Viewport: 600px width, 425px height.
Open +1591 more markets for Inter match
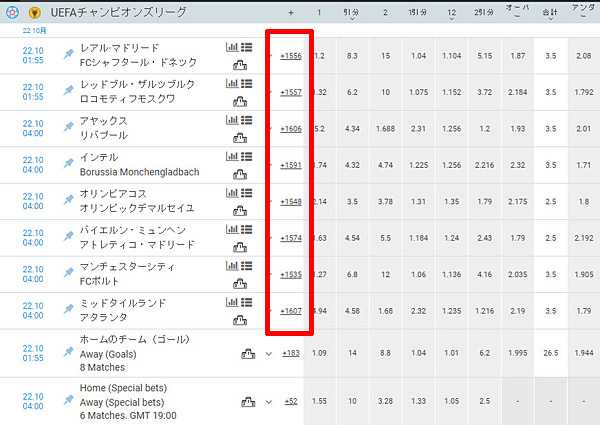click(x=291, y=165)
